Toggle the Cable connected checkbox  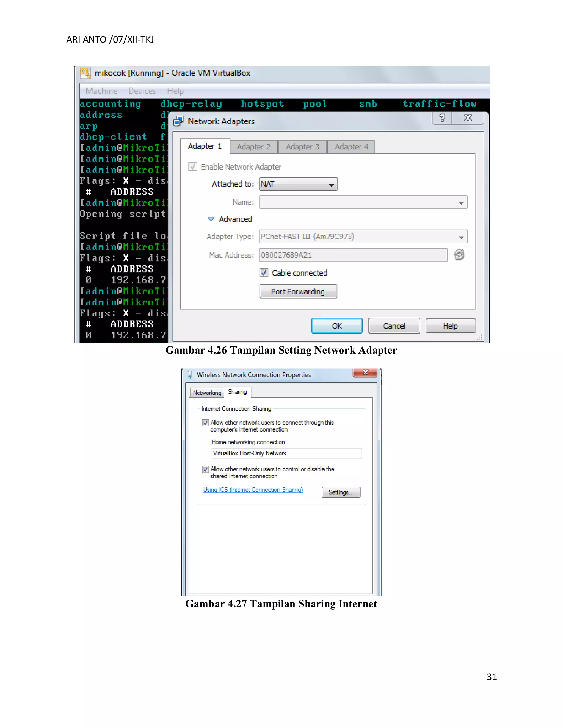[264, 273]
